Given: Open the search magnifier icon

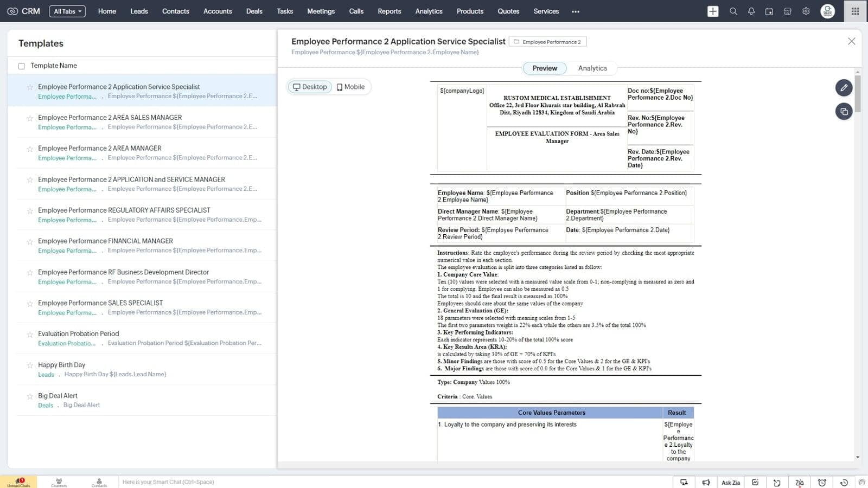Looking at the screenshot, I should 733,11.
